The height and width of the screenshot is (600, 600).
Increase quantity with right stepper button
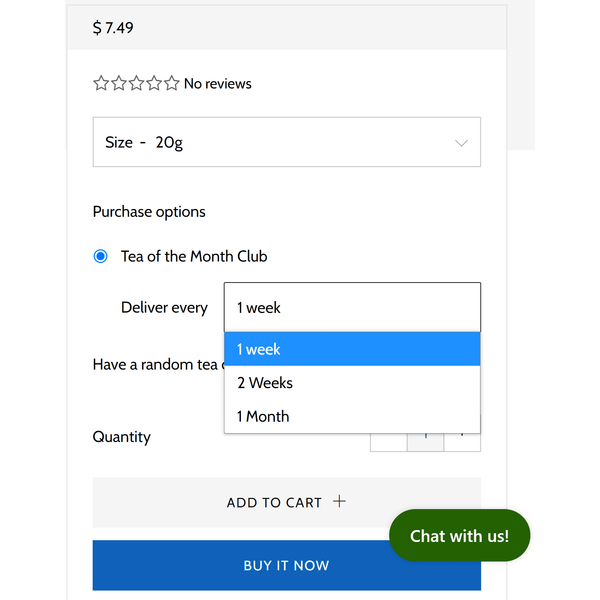(463, 442)
